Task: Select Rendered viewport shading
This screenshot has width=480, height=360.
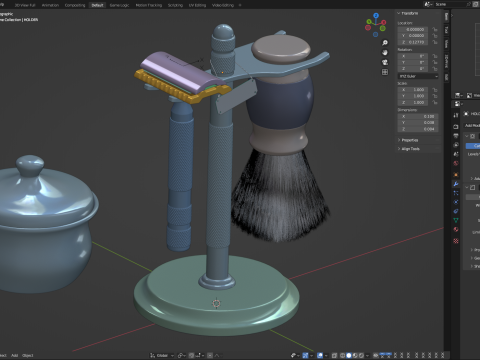Action: click(x=361, y=355)
